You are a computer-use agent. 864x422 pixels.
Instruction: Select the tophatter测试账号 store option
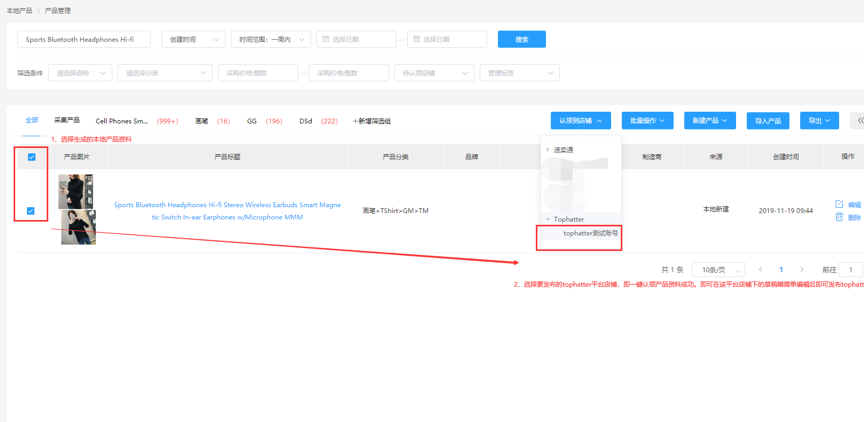589,233
